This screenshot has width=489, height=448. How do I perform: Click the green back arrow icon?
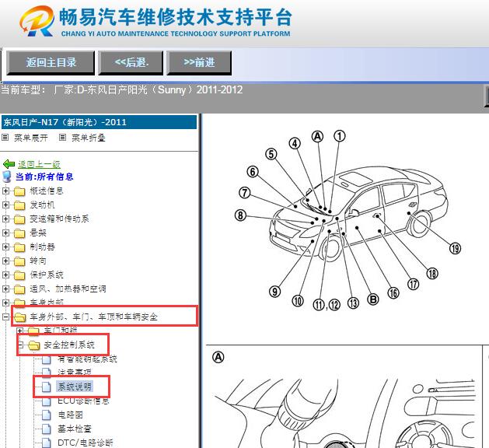[9, 164]
